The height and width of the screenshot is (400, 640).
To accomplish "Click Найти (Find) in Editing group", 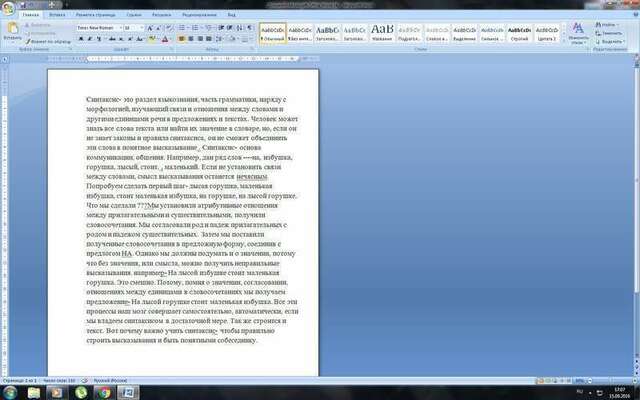I will coord(607,25).
